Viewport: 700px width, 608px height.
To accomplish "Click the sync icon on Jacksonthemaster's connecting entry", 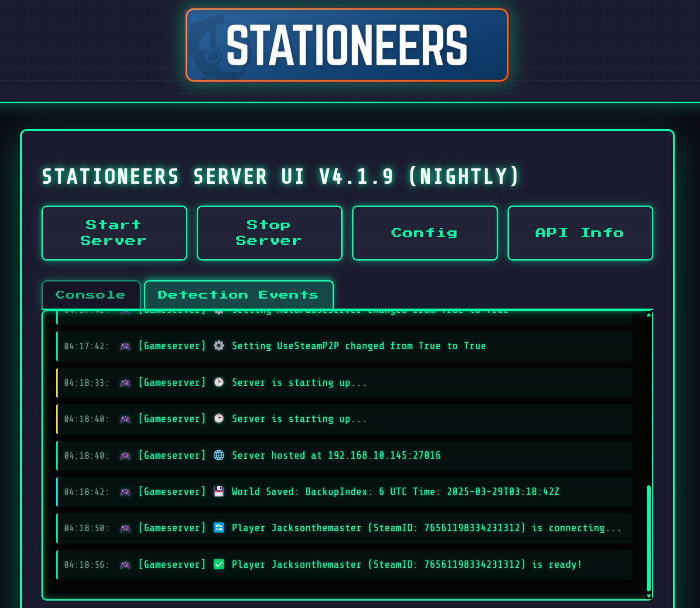I will coord(218,528).
